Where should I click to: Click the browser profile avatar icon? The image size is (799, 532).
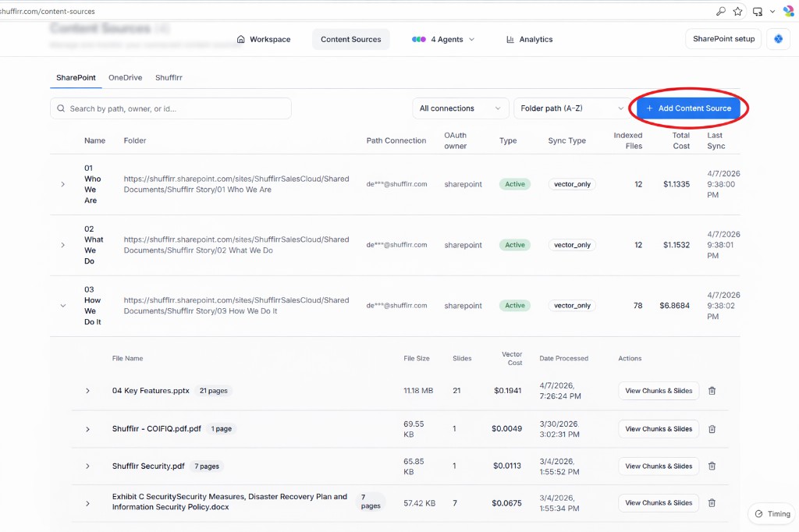[x=788, y=11]
